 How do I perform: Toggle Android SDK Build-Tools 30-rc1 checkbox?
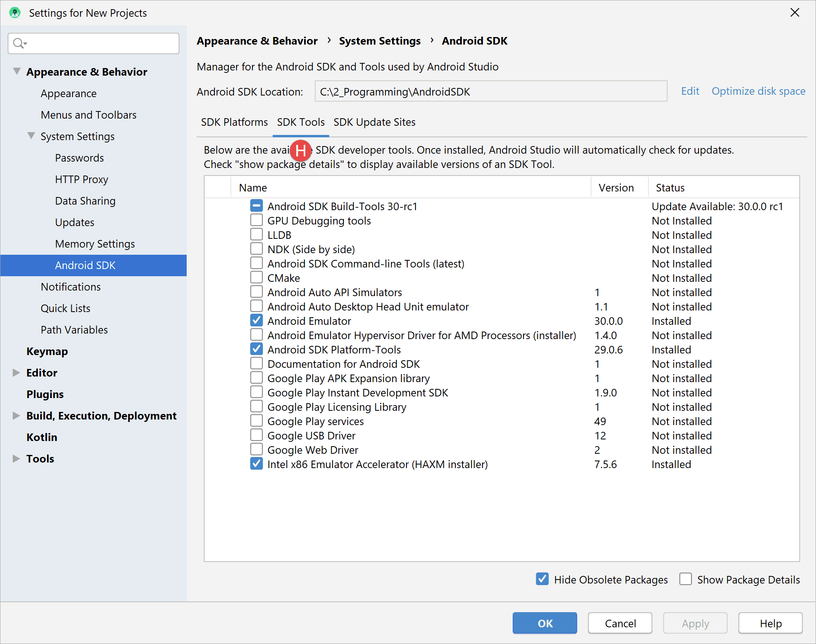click(256, 206)
